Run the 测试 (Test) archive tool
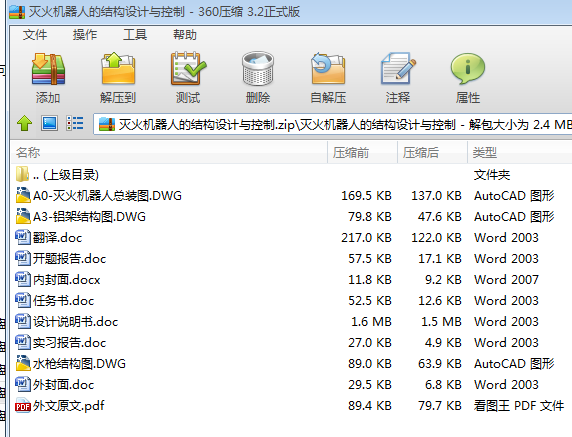 pyautogui.click(x=188, y=69)
